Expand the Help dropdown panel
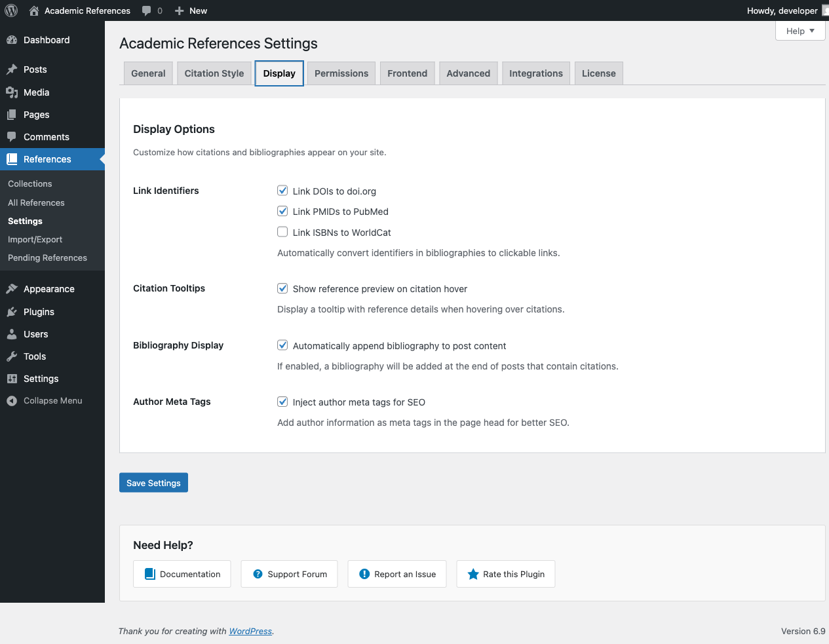 tap(800, 31)
